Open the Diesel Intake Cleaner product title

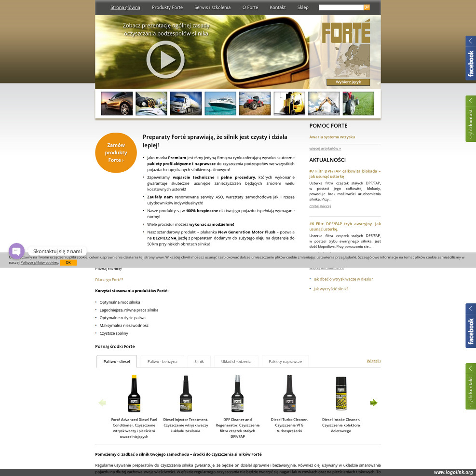click(341, 425)
